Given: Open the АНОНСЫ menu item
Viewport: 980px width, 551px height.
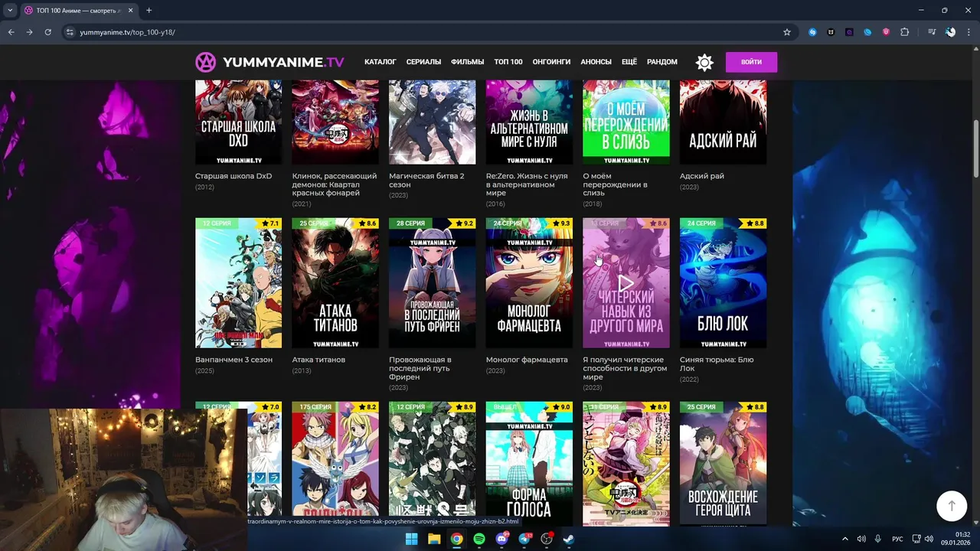Looking at the screenshot, I should click(596, 62).
